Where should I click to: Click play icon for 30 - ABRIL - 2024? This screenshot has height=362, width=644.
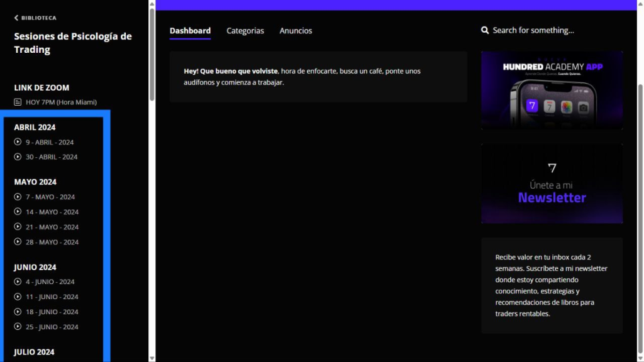pos(18,157)
